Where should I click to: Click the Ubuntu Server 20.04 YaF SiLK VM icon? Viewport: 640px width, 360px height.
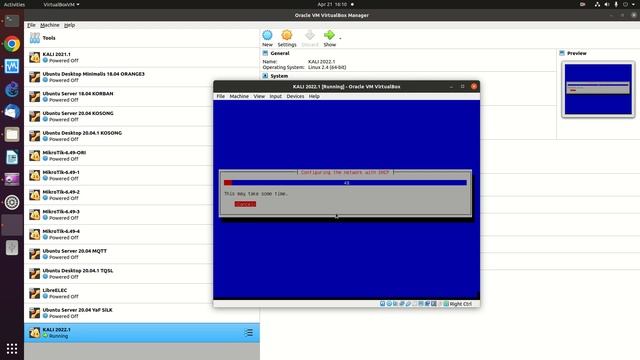pos(35,313)
